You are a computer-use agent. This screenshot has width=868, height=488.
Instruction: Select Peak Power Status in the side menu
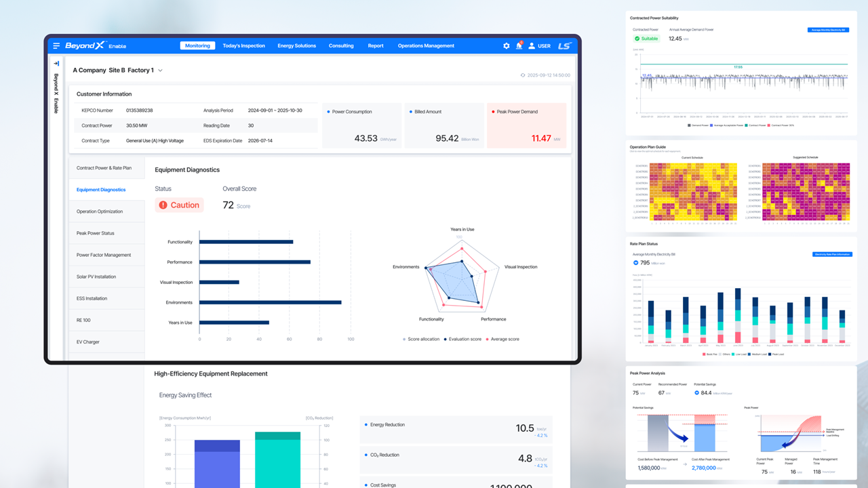(x=96, y=233)
